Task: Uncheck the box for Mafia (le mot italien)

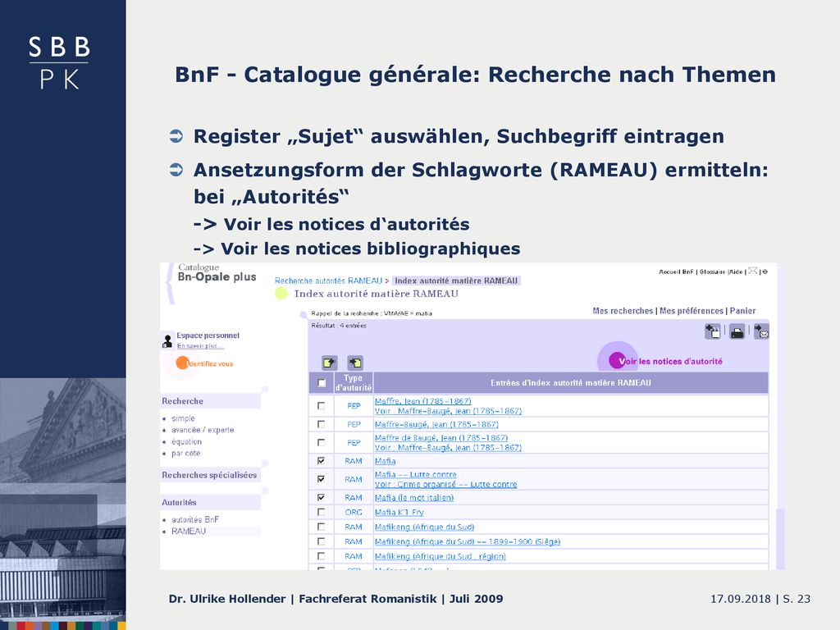Action: coord(322,498)
